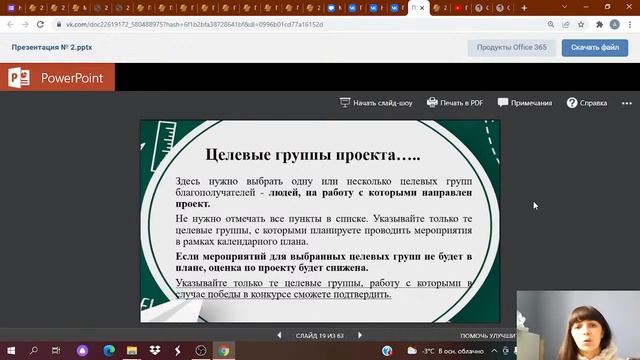Open the browser zoom magnifier icon

pos(551,24)
